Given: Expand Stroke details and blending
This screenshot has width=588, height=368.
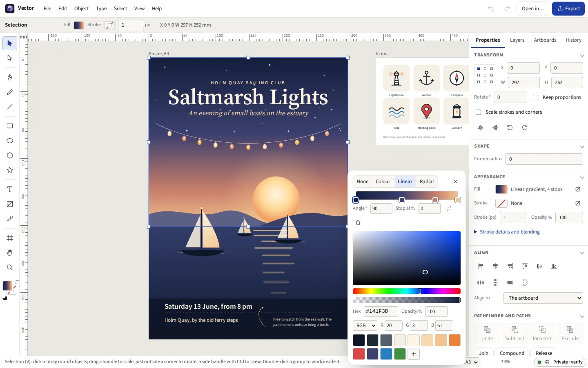Looking at the screenshot, I should click(x=507, y=232).
